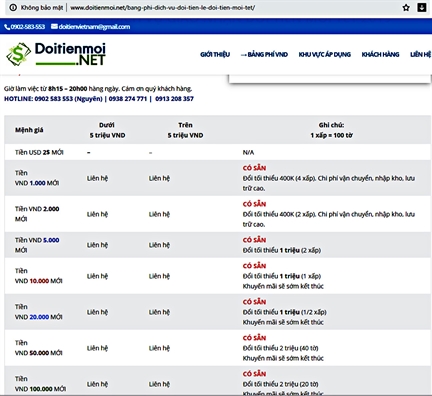432x396 pixels.
Task: Click the Dưới 5 triệu VND header
Action: click(107, 130)
